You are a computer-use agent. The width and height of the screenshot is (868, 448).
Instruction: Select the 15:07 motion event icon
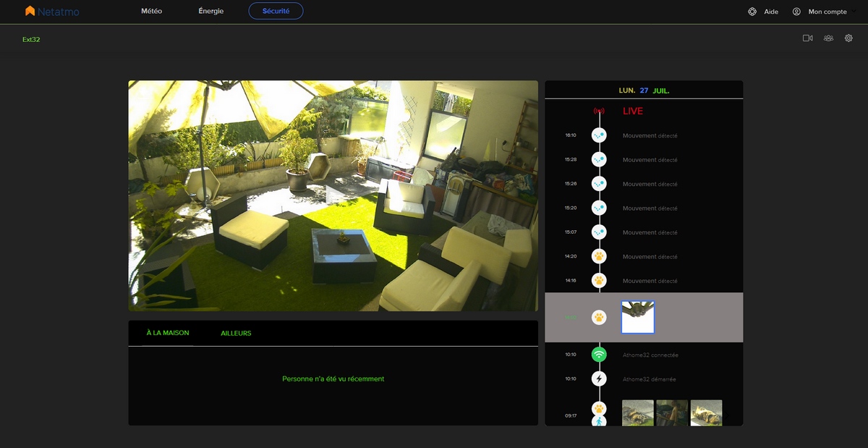[x=599, y=232]
